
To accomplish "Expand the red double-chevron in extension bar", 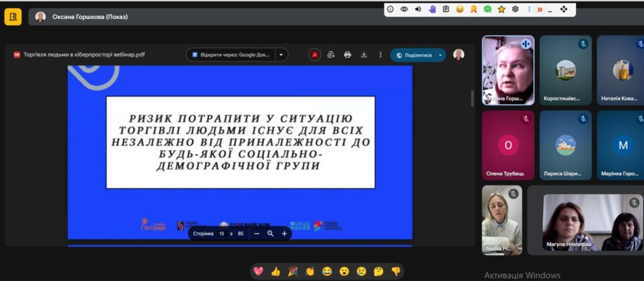I will [x=539, y=9].
